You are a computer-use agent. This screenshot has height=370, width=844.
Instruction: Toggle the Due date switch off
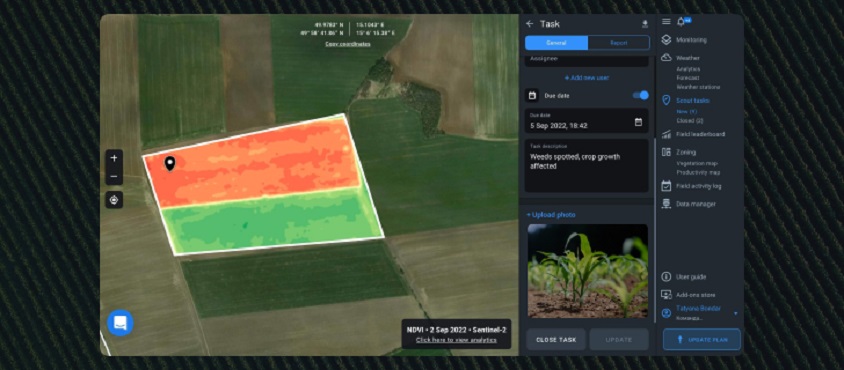point(641,95)
